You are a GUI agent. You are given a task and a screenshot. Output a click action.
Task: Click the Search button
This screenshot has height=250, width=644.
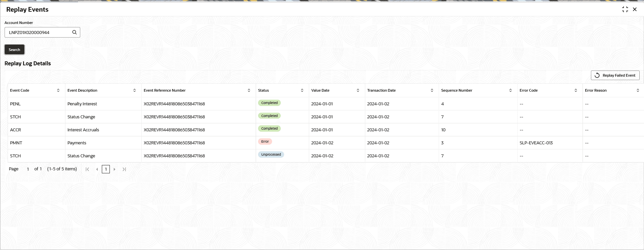point(14,50)
